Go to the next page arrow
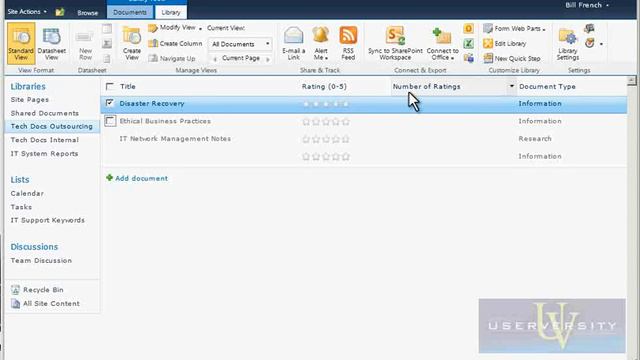Image resolution: width=640 pixels, height=360 pixels. pyautogui.click(x=268, y=59)
